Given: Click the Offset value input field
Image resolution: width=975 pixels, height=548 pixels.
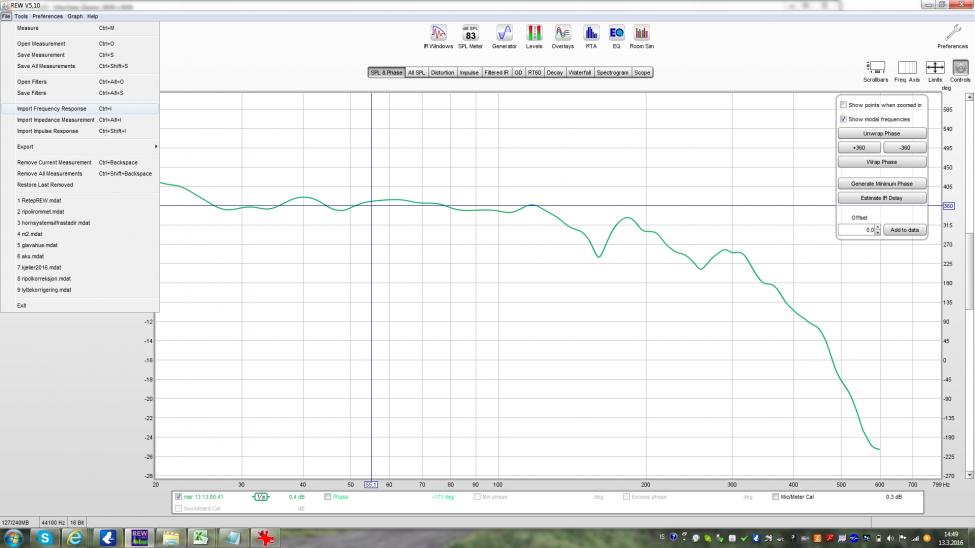Looking at the screenshot, I should (x=859, y=230).
